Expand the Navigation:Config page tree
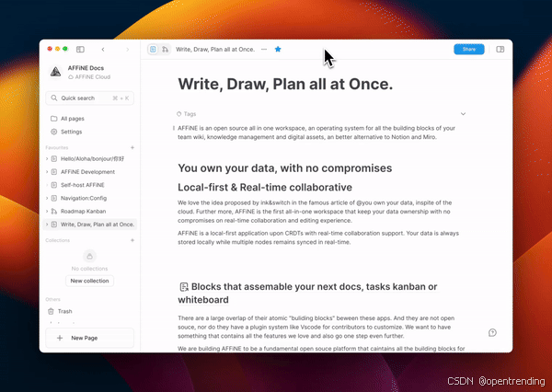The image size is (552, 392). [47, 198]
